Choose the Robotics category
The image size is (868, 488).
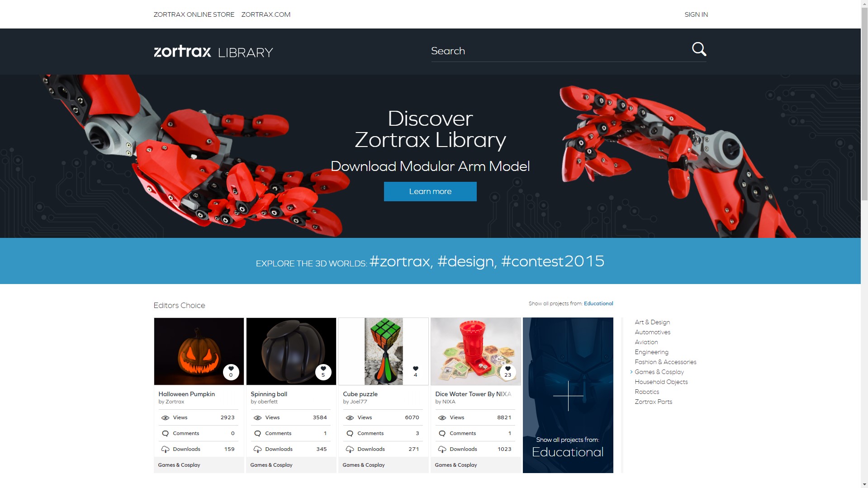(x=647, y=392)
